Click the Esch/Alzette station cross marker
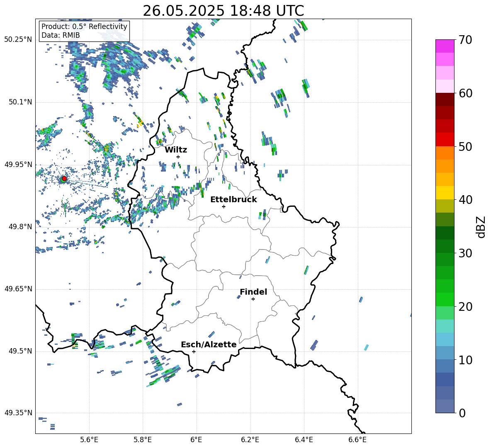Screen dimensions: 491x448 [x=194, y=351]
